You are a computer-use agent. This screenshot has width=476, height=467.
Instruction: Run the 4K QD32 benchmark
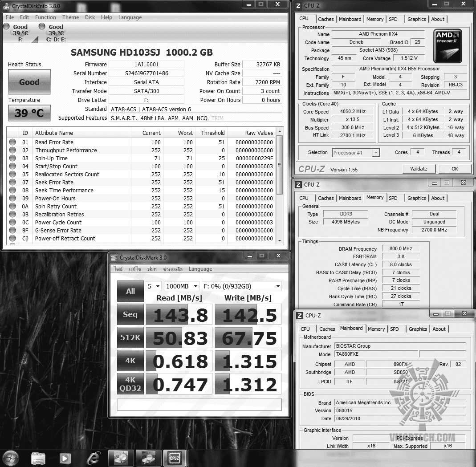[130, 384]
